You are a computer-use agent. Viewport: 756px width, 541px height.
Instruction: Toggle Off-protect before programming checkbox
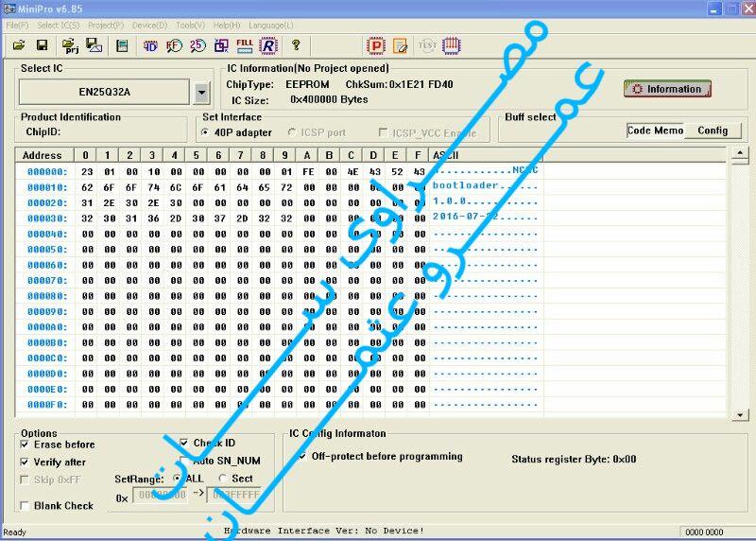click(302, 456)
